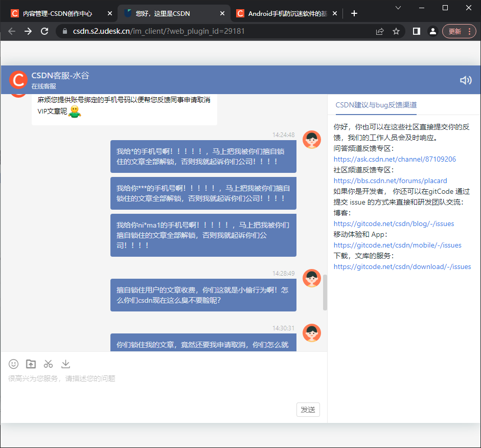Click the share page icon in address bar

380,31
